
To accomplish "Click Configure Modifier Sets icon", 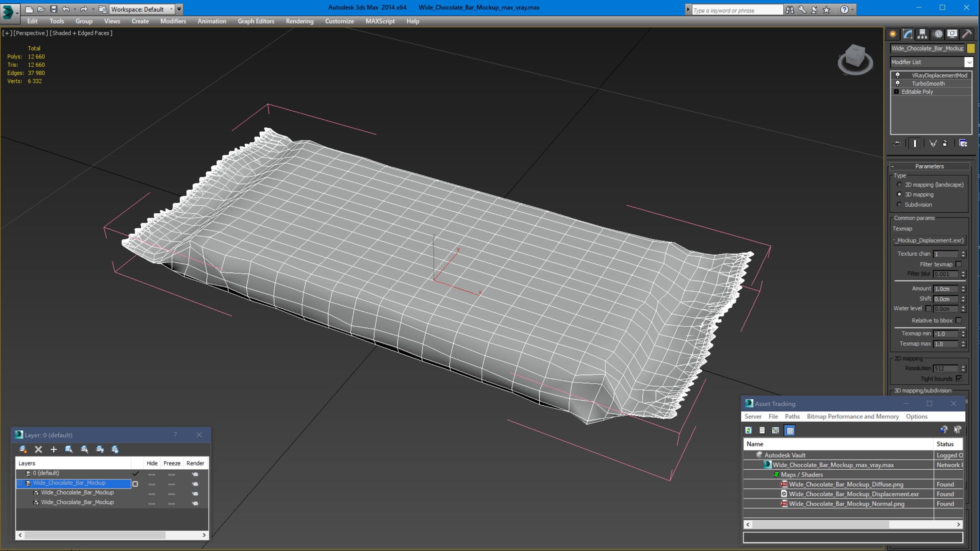I will pyautogui.click(x=963, y=144).
